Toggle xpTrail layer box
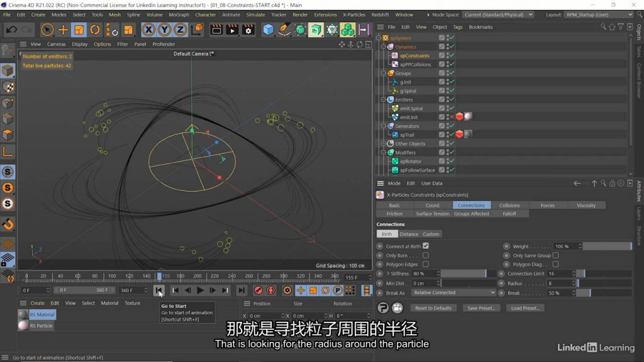This screenshot has height=362, width=644. point(441,134)
